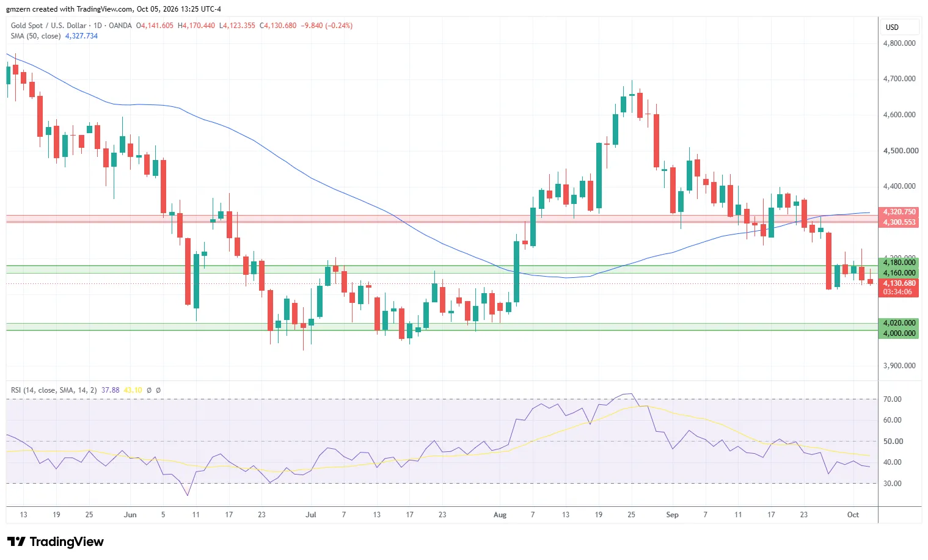
Task: Click the RSI reading 37.88
Action: [111, 390]
